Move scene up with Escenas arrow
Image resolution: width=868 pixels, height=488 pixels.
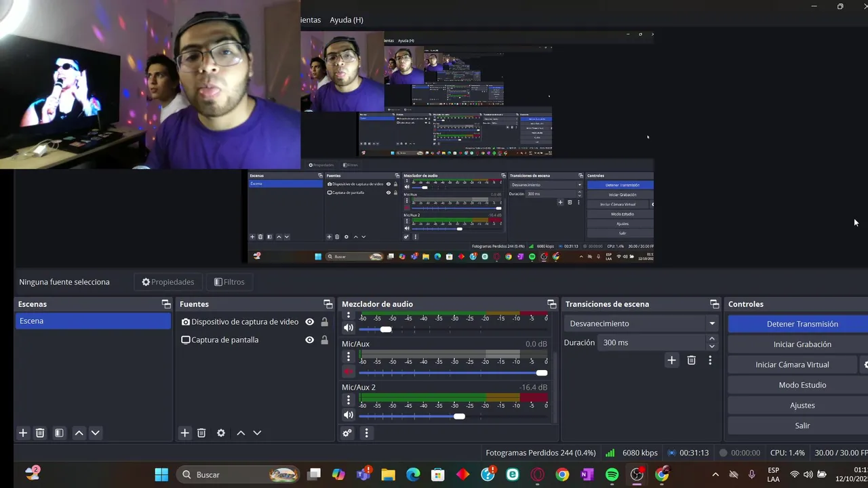click(x=79, y=432)
